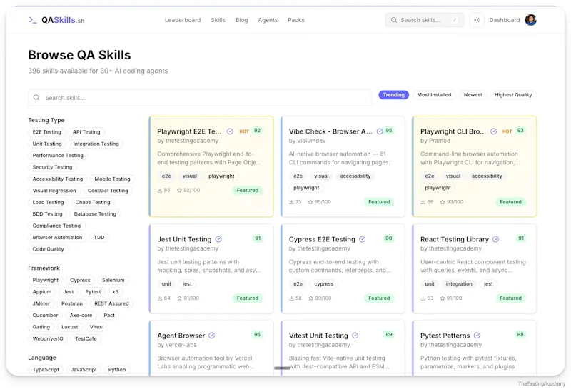Click star icon on Cypress E2E Testing card
Viewport: 571px width, 392px height.
(310, 298)
